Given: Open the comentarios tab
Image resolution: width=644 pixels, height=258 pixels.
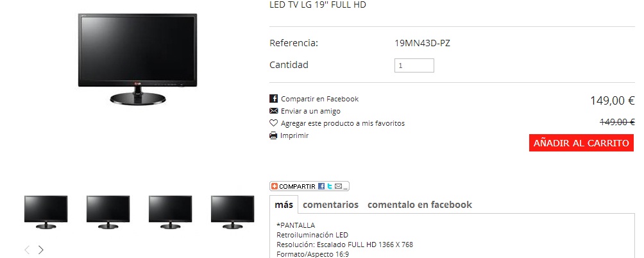Looking at the screenshot, I should pos(330,205).
